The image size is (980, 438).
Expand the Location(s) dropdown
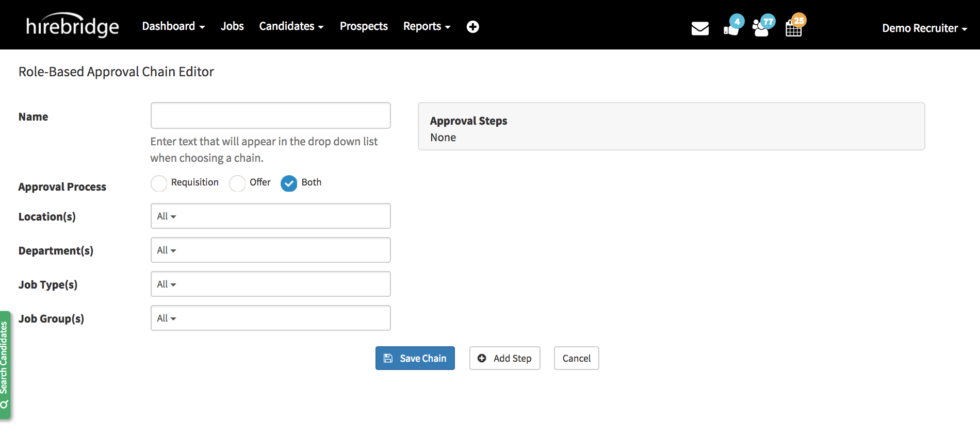coord(270,216)
